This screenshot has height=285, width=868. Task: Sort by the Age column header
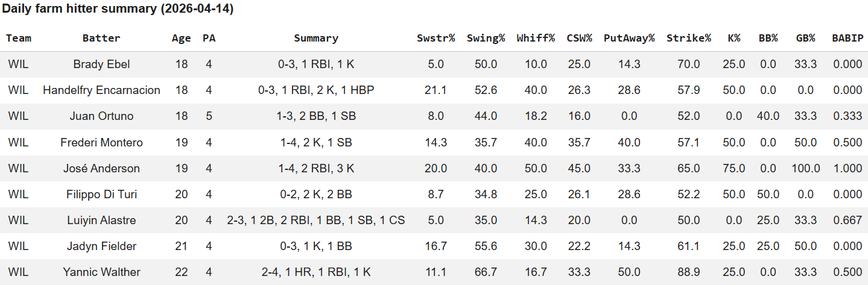pyautogui.click(x=181, y=38)
